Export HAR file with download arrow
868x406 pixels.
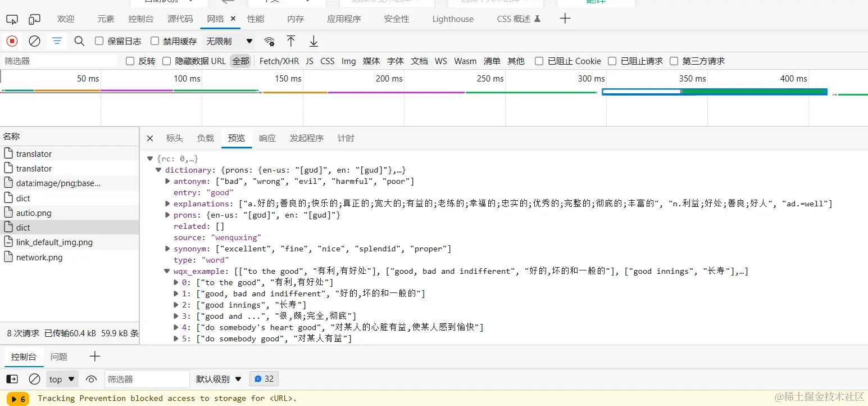point(313,41)
